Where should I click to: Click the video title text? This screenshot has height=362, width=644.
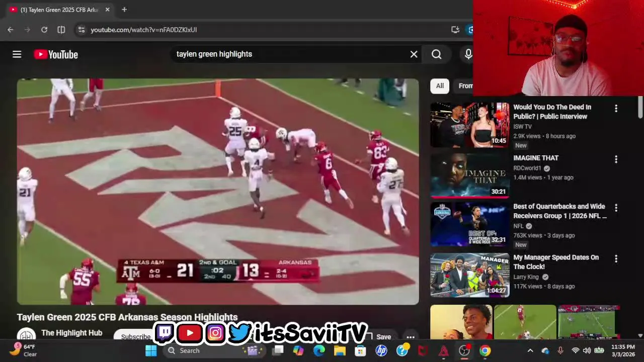127,317
